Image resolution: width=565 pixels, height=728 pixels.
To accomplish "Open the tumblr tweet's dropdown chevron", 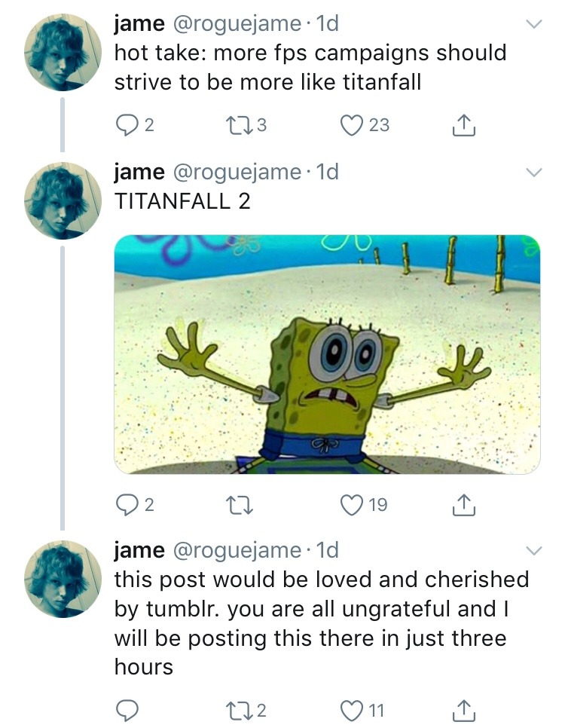I will pyautogui.click(x=533, y=551).
